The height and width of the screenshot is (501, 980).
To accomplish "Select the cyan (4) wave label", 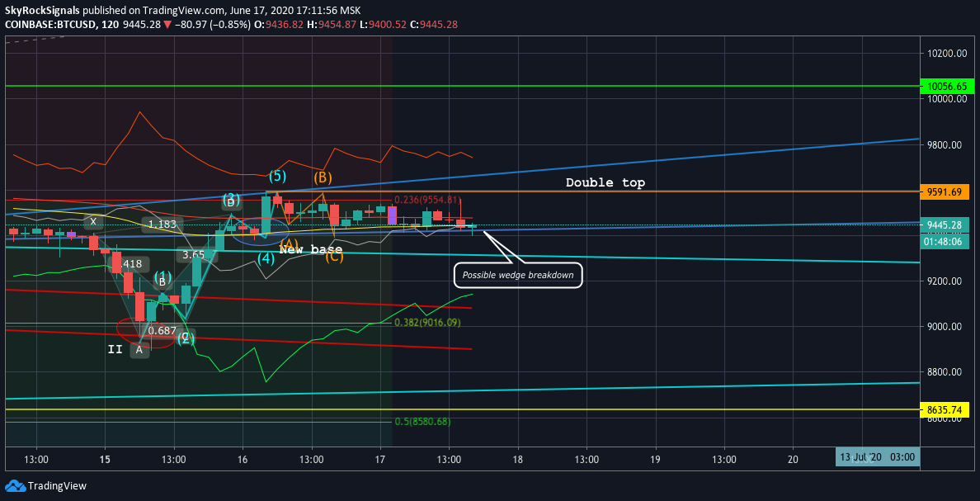I will 266,258.
